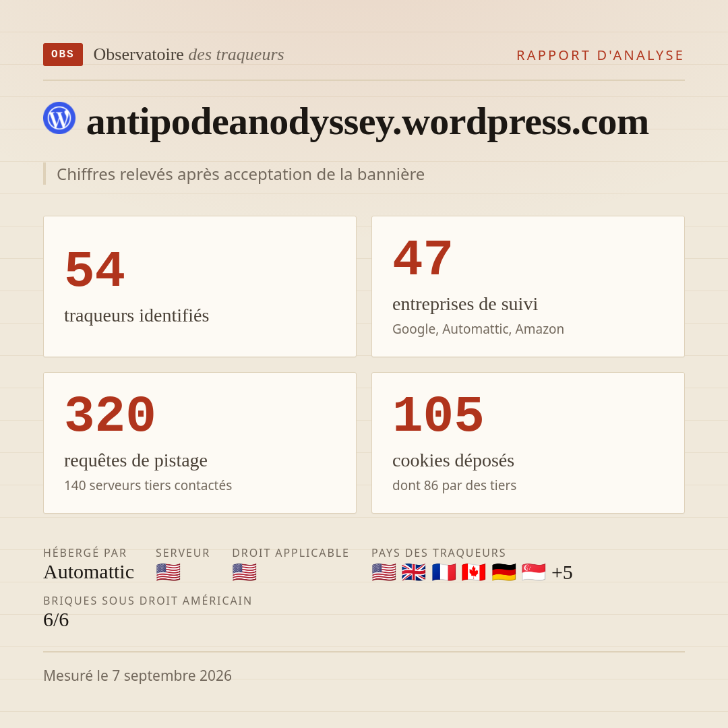Viewport: 728px width, 728px height.
Task: Click the requêtes de pistage label
Action: pyautogui.click(x=135, y=460)
